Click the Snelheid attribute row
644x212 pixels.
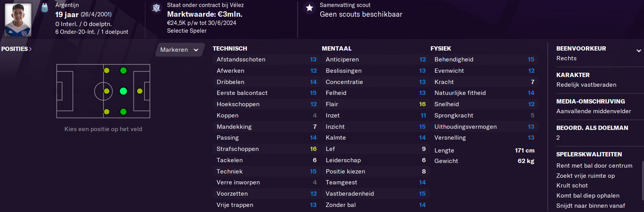pos(484,104)
